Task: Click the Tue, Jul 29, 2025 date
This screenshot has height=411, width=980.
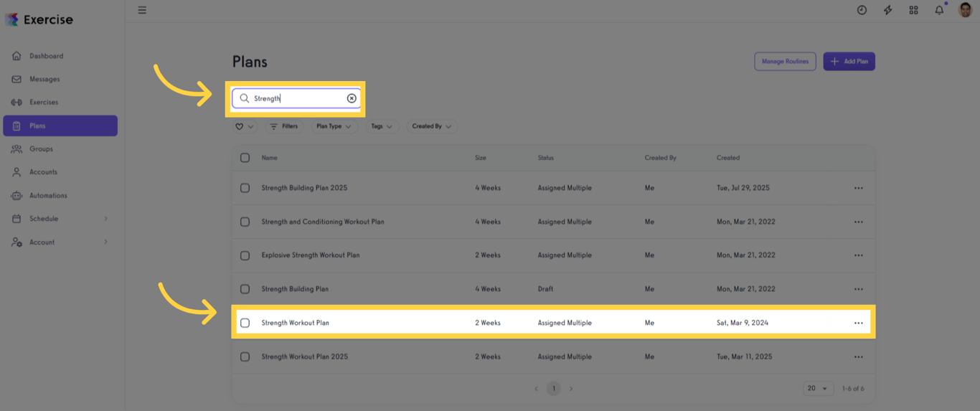Action: pos(743,188)
